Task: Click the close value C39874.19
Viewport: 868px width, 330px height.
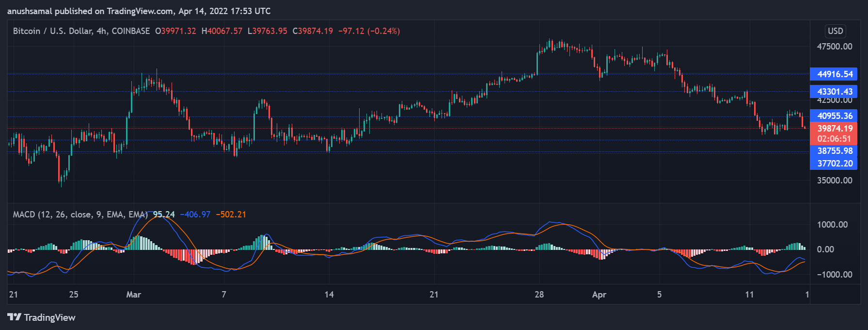Action: tap(313, 31)
